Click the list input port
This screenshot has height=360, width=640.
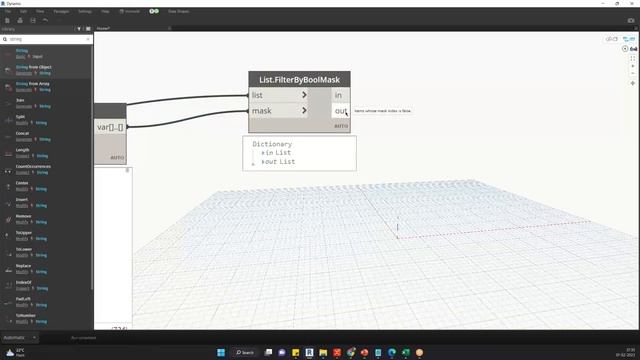click(x=279, y=95)
